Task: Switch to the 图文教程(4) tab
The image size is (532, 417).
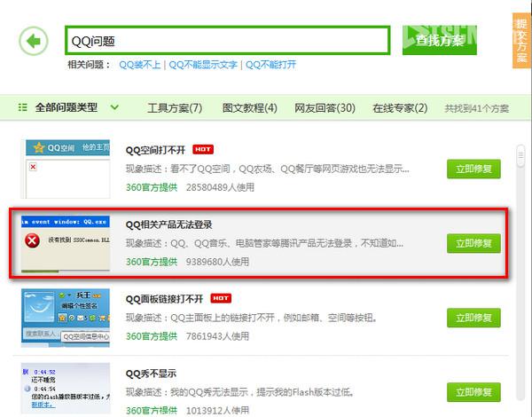Action: [x=250, y=108]
